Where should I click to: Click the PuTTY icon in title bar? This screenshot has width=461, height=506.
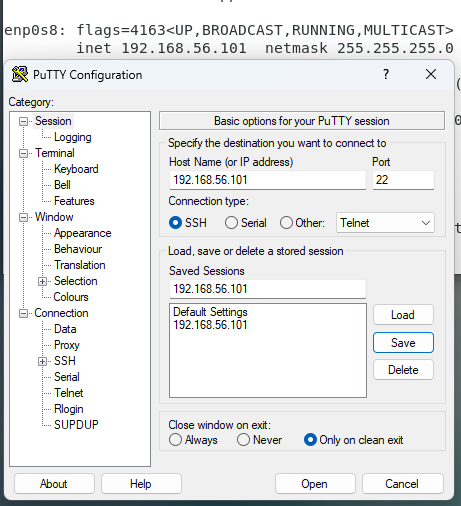point(20,74)
